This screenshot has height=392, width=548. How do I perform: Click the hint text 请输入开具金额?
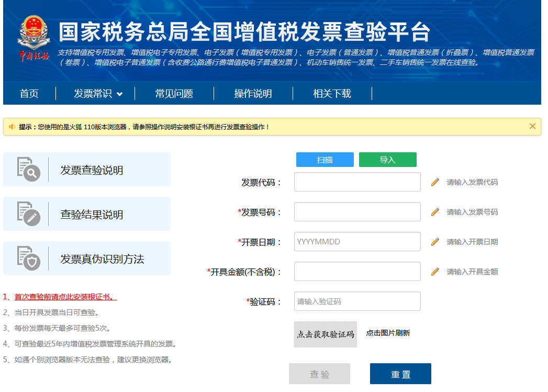point(472,272)
